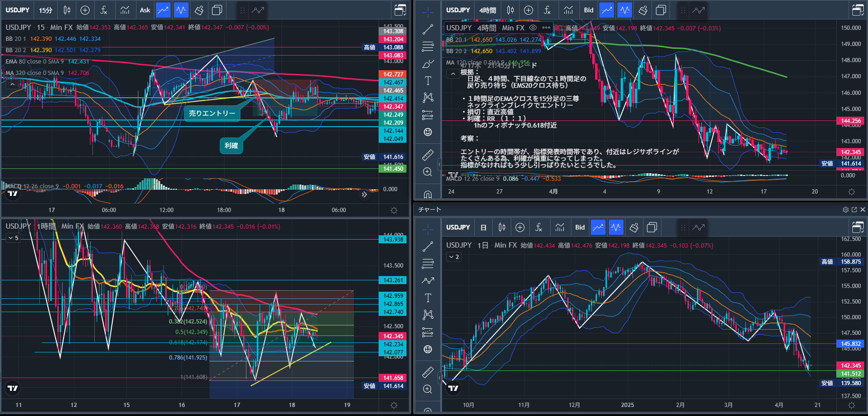Open chart settings gear on 1-hour chart

[x=394, y=405]
